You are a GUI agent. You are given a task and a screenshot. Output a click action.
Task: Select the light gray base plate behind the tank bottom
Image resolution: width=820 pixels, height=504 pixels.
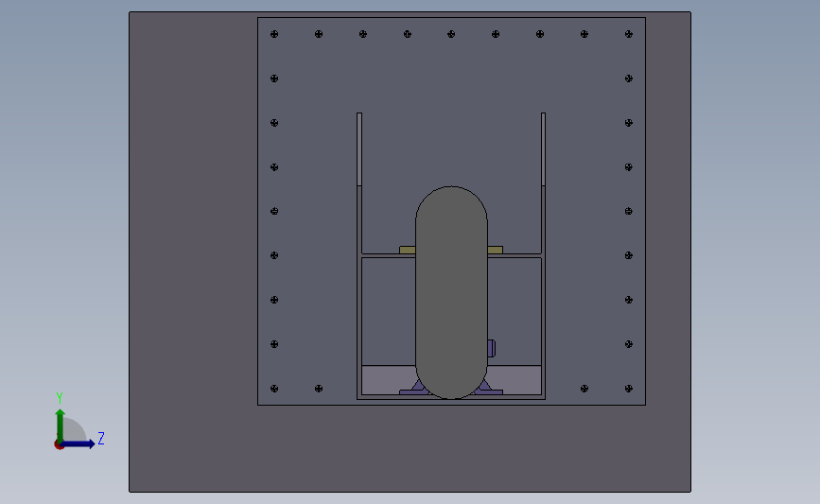point(388,379)
